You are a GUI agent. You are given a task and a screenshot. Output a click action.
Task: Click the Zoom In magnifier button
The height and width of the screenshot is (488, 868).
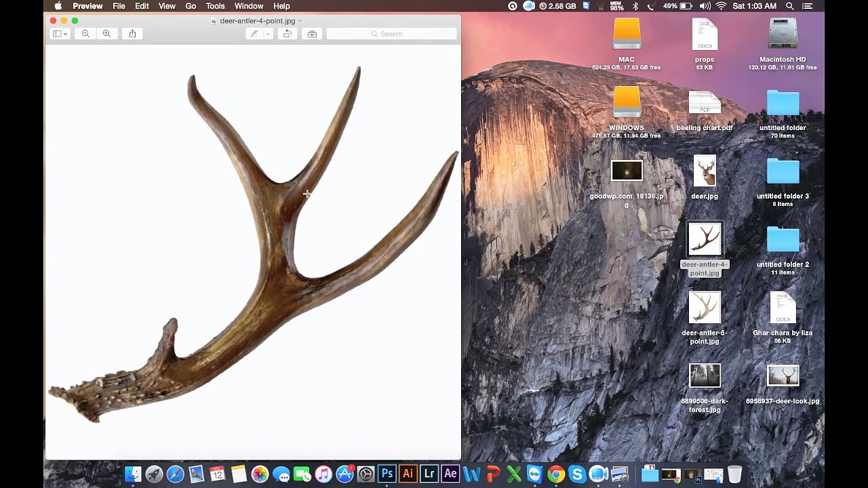point(106,34)
